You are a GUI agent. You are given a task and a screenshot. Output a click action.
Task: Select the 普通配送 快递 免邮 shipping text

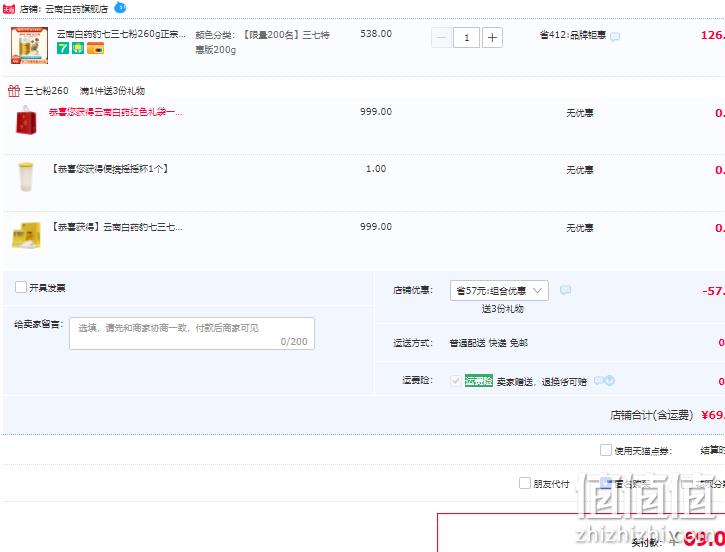[488, 343]
